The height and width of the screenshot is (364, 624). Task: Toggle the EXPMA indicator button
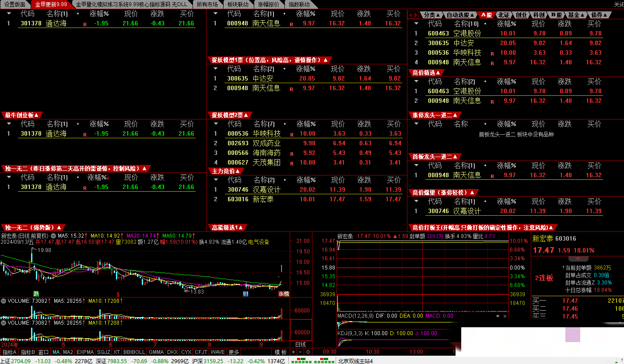coord(85,352)
